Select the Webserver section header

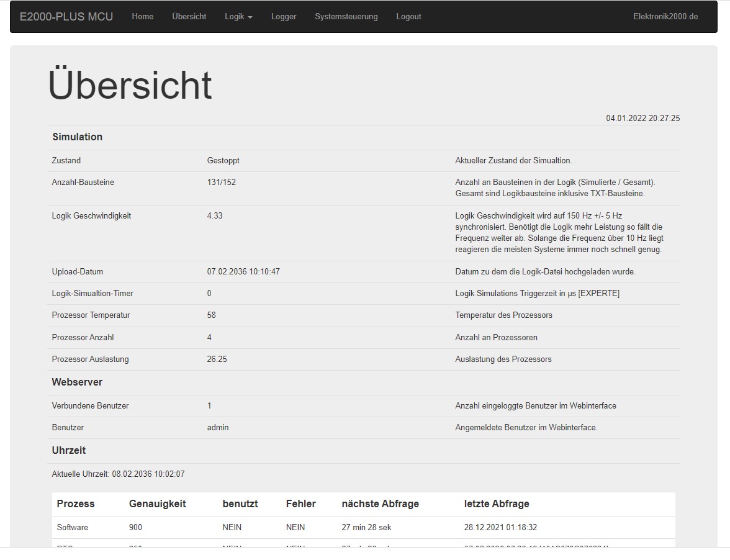(77, 382)
